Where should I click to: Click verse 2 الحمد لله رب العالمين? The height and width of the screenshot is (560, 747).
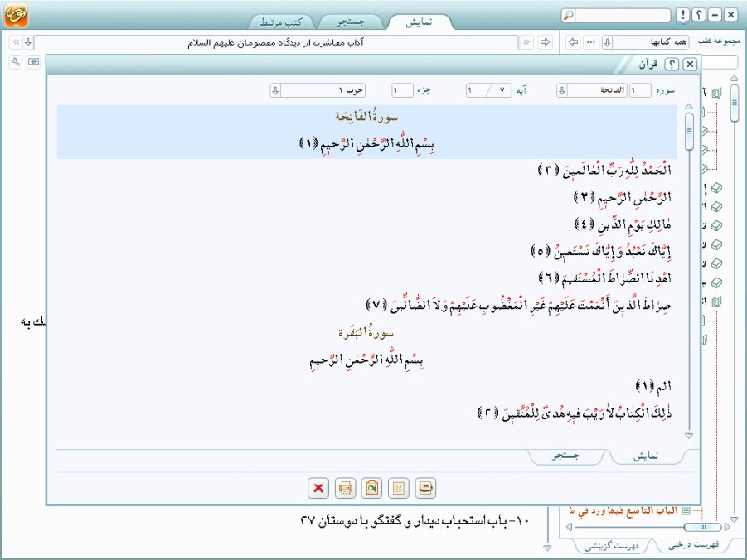click(x=604, y=170)
